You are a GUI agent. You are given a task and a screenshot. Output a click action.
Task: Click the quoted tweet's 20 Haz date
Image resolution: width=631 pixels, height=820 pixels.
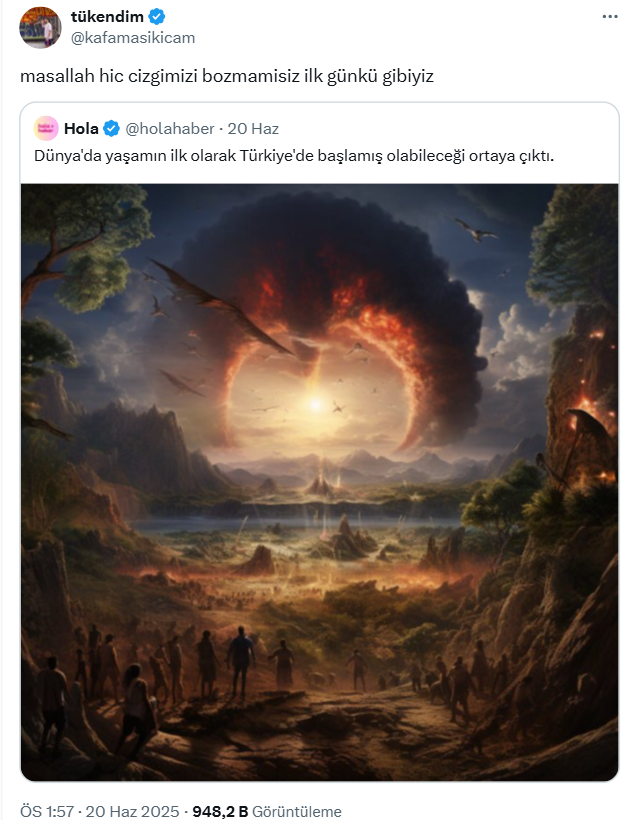(253, 128)
